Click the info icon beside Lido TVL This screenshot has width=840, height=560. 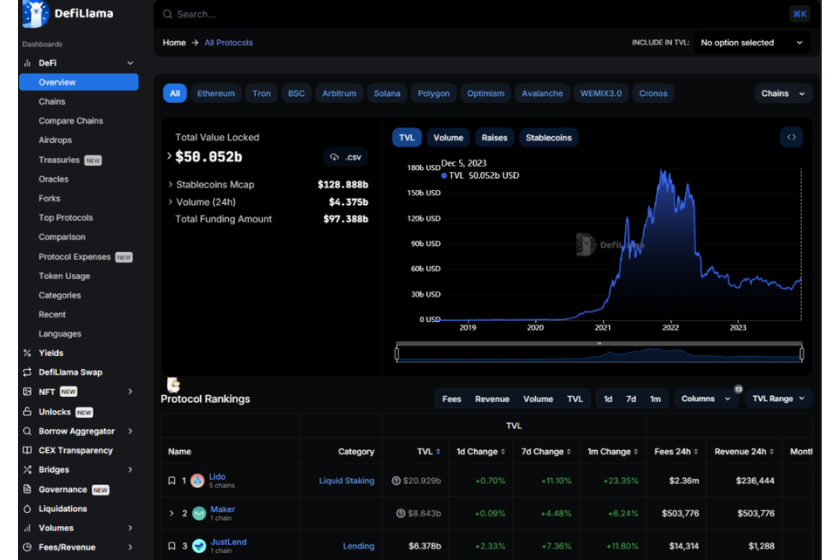(396, 481)
